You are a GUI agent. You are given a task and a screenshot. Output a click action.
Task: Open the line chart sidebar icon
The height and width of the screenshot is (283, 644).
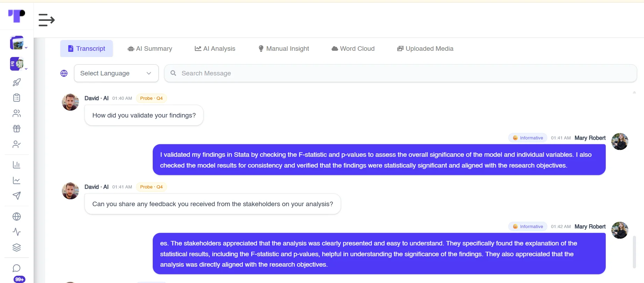click(17, 180)
